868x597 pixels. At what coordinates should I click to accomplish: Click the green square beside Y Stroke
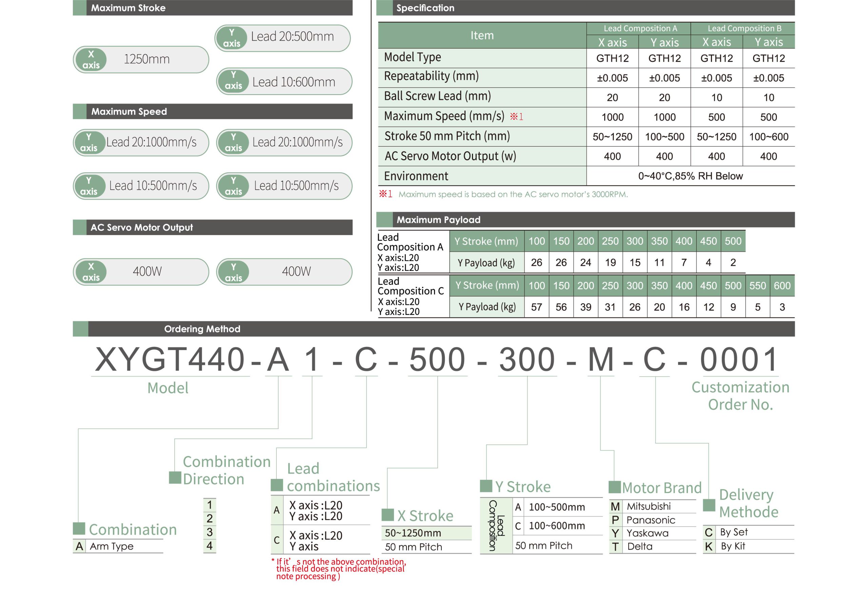pyautogui.click(x=486, y=486)
